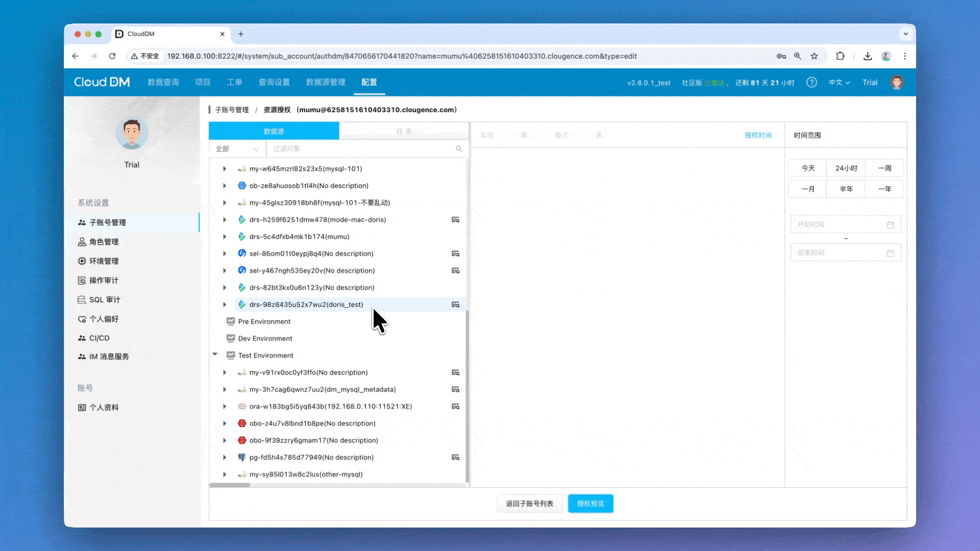This screenshot has height=551, width=980.
Task: Click the details icon beside pg-fd5h4s785d77949
Action: [455, 458]
